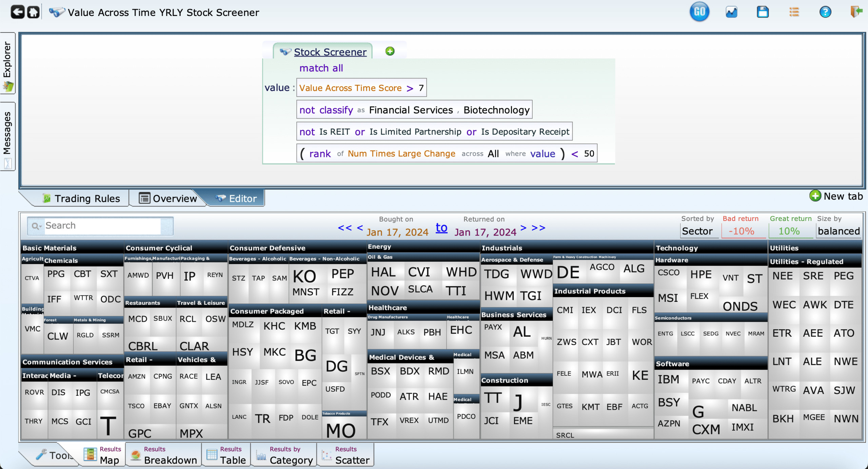868x469 pixels.
Task: Add a rule with green plus icon
Action: [390, 51]
